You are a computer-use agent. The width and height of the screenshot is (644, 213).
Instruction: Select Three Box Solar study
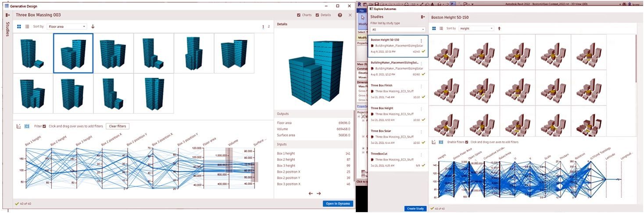[x=397, y=137]
